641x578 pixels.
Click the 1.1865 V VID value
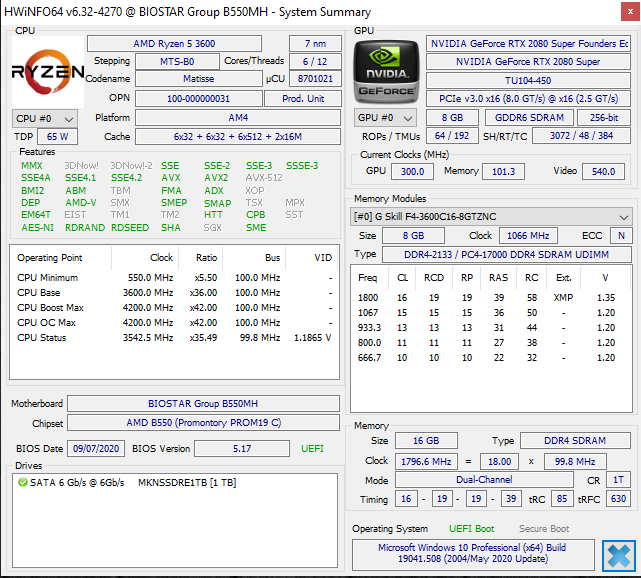(312, 338)
